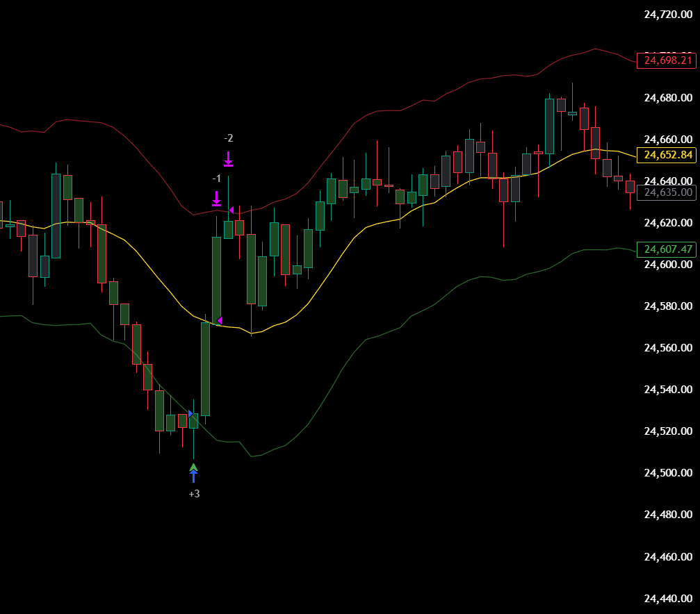
Task: Click the tall green reversal candle at the bottom
Action: tap(205, 368)
